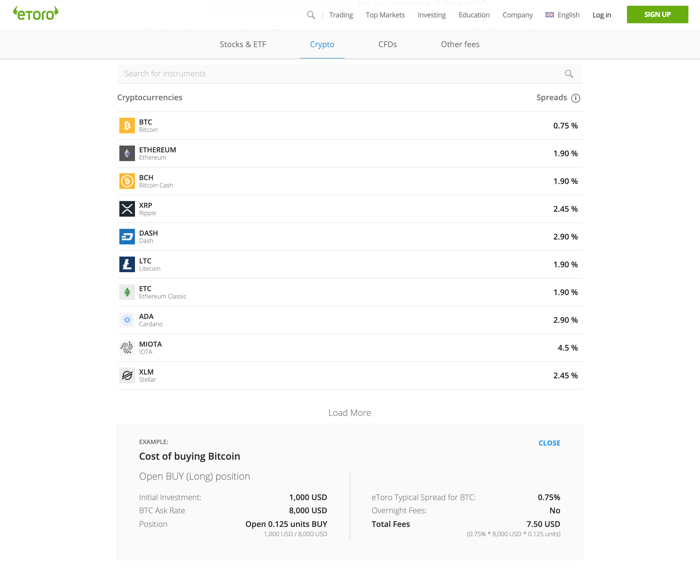The height and width of the screenshot is (576, 700).
Task: Click the Ethereum coin icon
Action: click(x=127, y=153)
